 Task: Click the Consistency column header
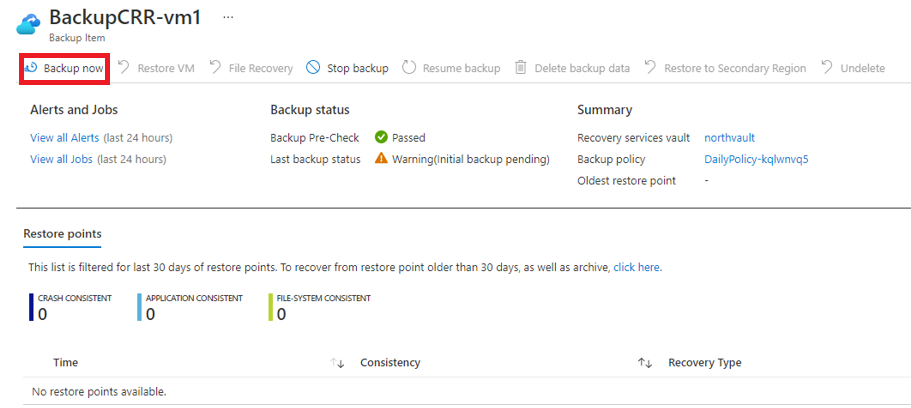tap(390, 363)
